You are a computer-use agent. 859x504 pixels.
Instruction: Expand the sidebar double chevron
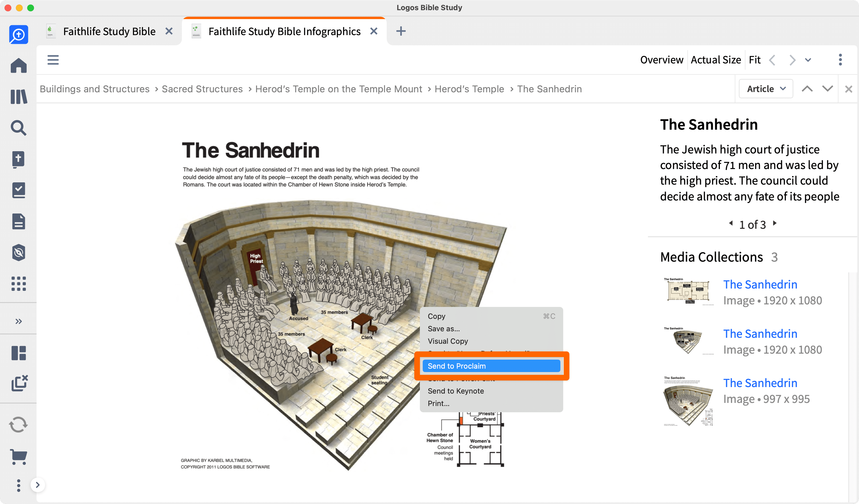tap(18, 321)
